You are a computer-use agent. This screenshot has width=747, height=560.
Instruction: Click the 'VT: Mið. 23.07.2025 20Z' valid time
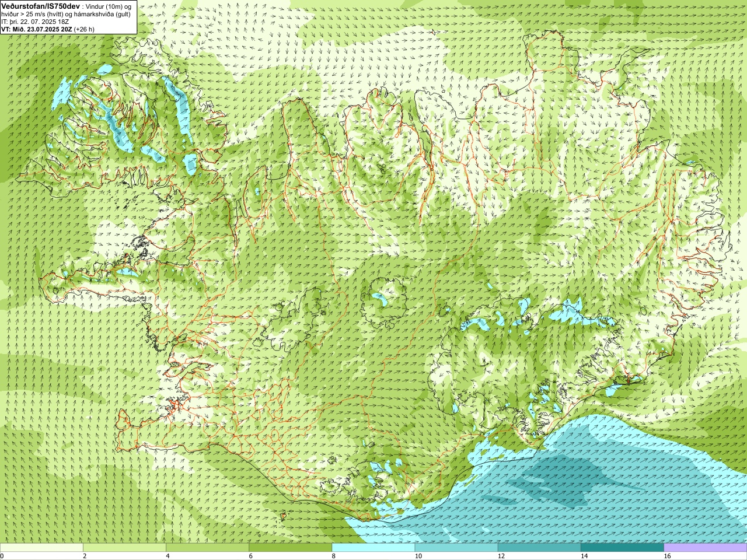click(36, 29)
